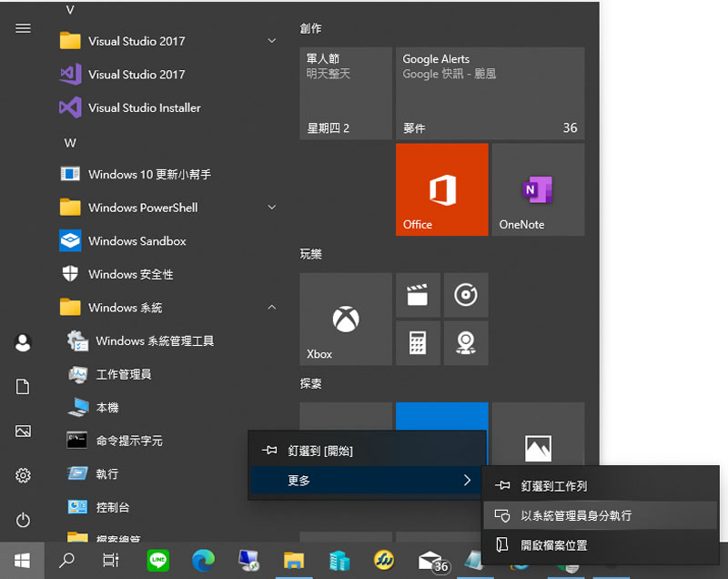728x579 pixels.
Task: Open the Google Alerts mail tile
Action: [490, 94]
